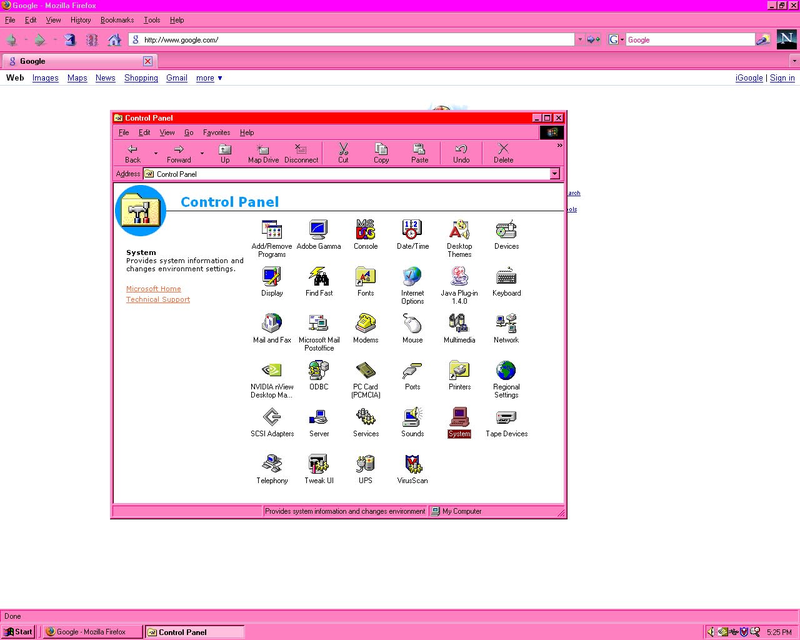Select the Sounds icon
This screenshot has width=800, height=640.
point(412,423)
